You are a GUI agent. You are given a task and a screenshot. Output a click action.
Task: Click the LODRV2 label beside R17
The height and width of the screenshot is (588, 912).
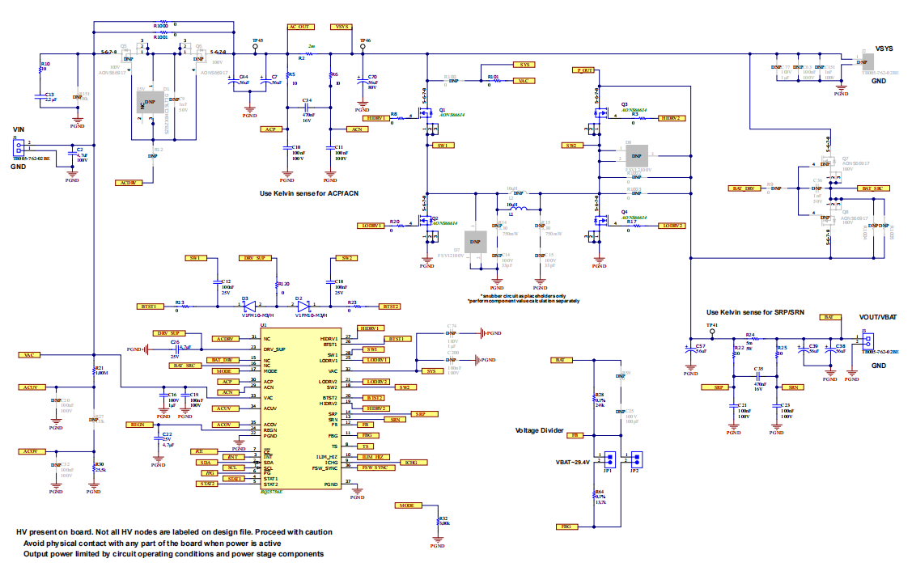[672, 226]
